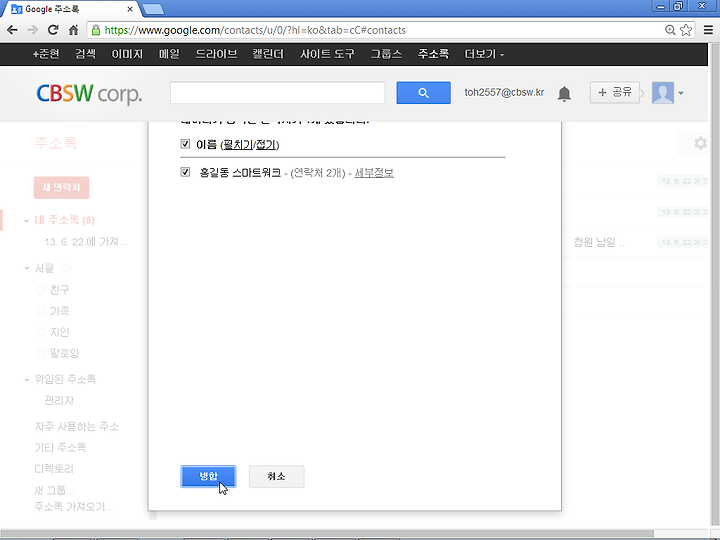Go back with the browser back arrow
Viewport: 720px width, 540px height.
click(x=12, y=30)
